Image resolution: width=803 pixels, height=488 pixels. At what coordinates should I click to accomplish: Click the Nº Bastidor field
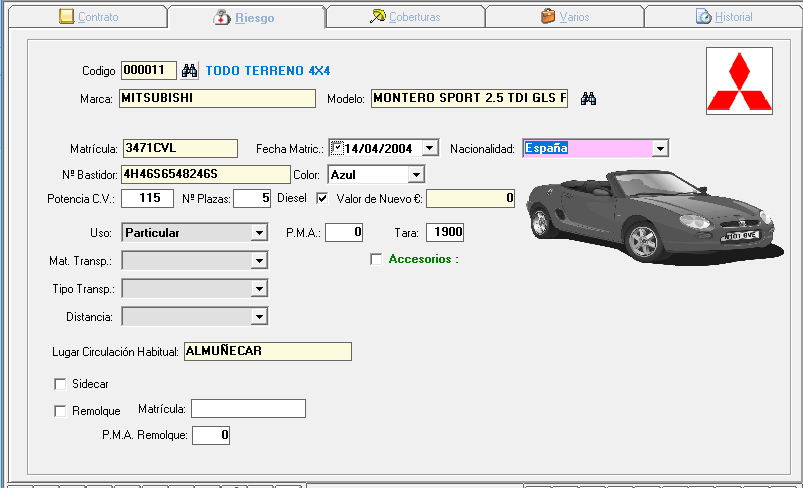206,175
